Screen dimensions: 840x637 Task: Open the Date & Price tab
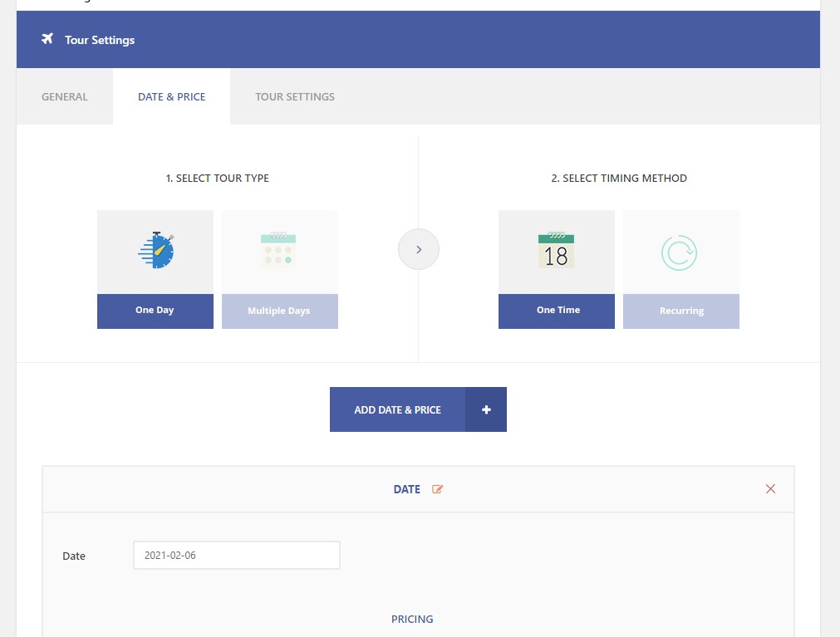171,96
